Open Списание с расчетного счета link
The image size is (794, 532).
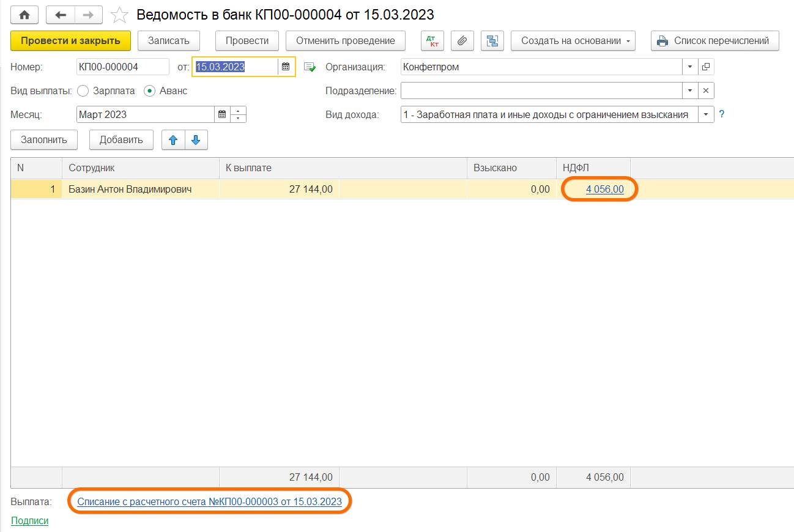pos(209,501)
